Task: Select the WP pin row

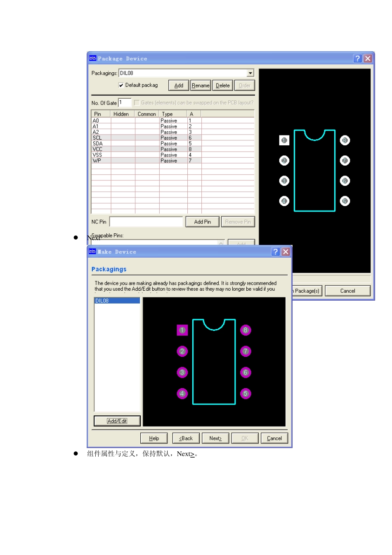Action: 173,161
